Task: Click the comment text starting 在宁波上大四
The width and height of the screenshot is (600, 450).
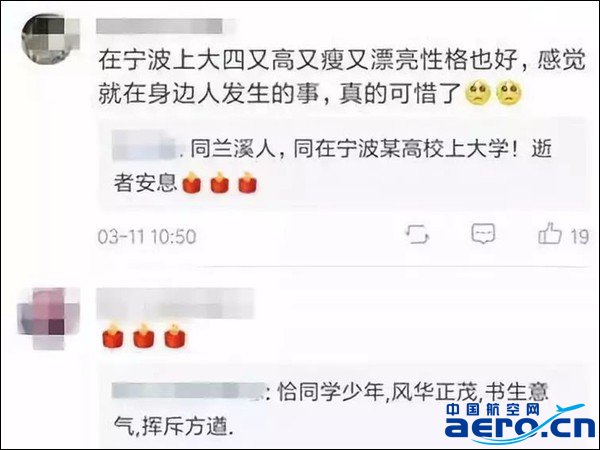Action: 342,76
